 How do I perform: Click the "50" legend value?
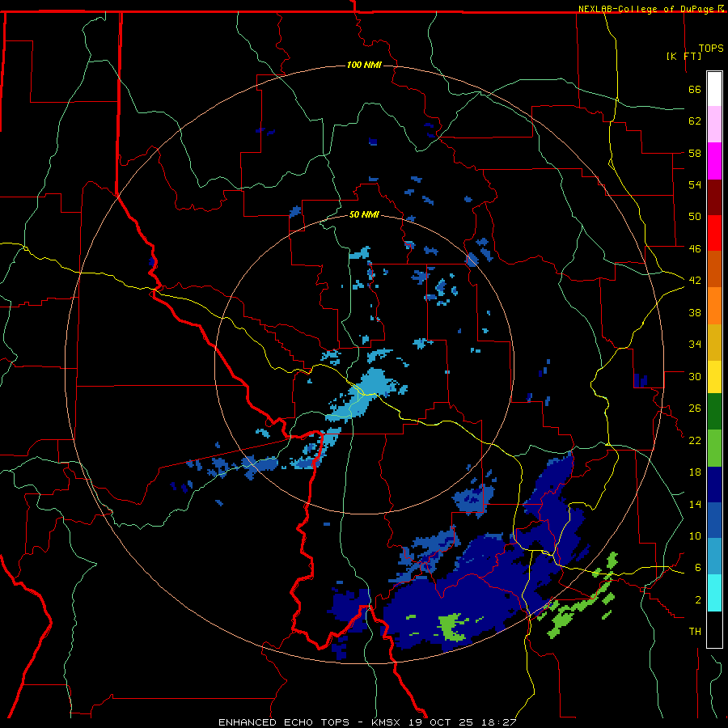(695, 217)
